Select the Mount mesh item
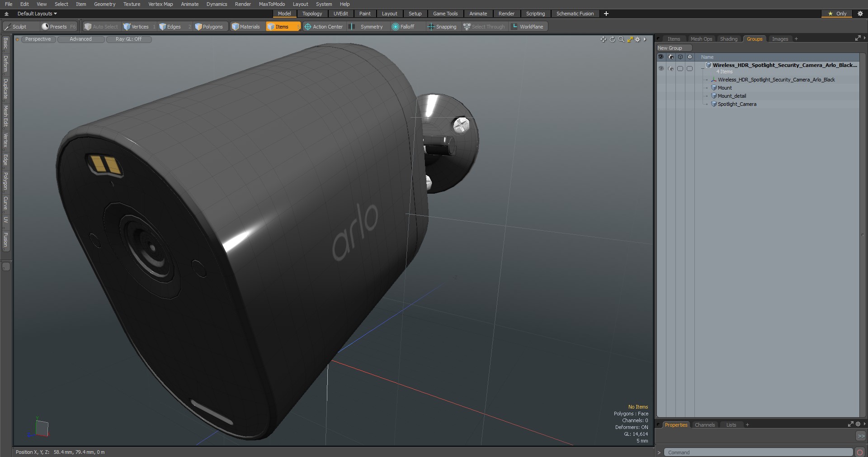 pos(725,88)
